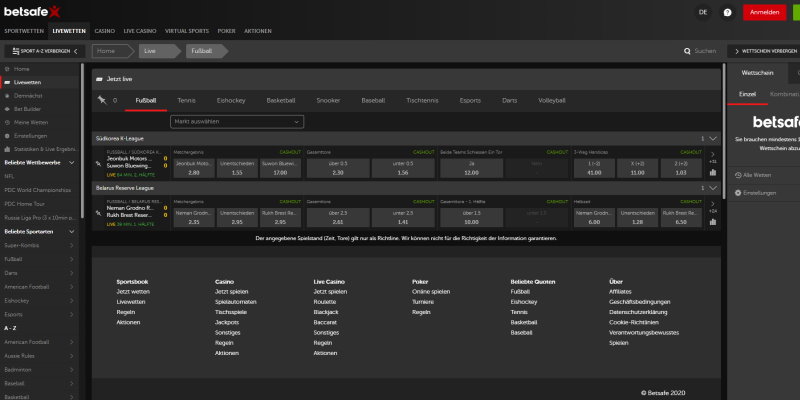Switch to the Tennis tab
Screen dimensions: 800x400
click(x=186, y=101)
